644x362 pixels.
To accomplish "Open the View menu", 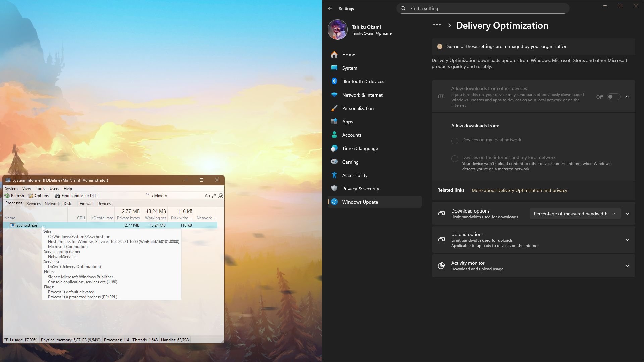I will coord(26,189).
